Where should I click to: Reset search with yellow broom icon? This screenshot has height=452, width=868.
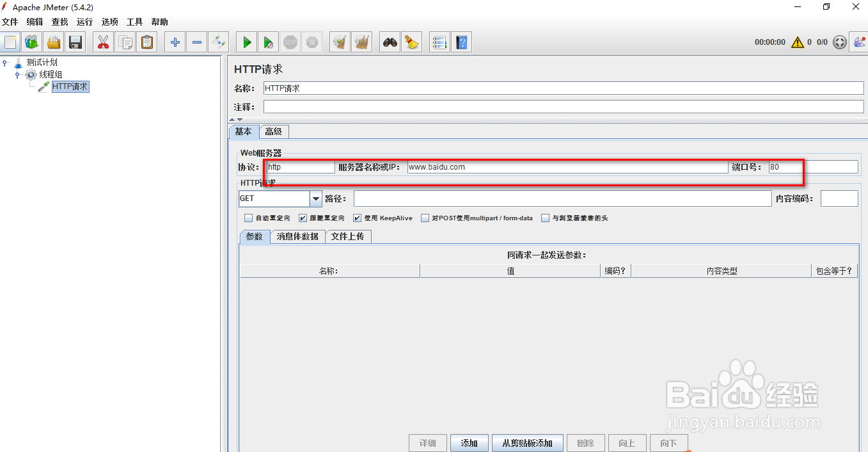[x=412, y=43]
